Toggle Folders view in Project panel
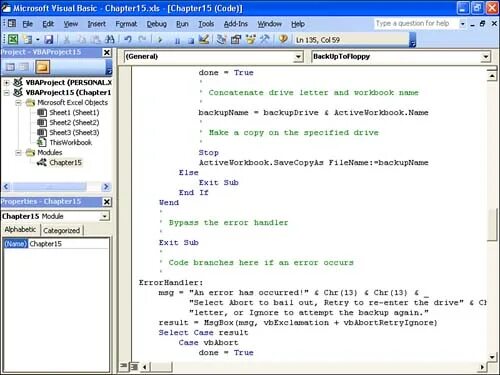Viewport: 500px width, 375px height. tap(43, 67)
